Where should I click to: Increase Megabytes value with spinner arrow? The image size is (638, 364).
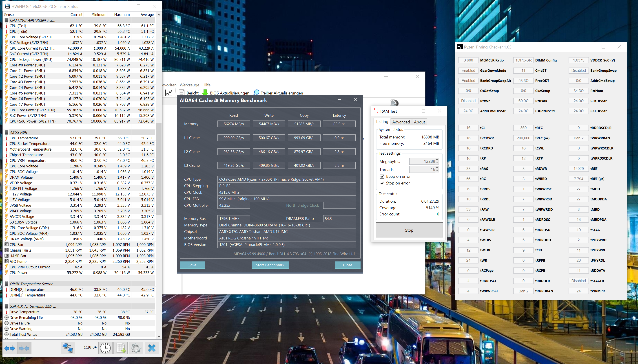coord(437,160)
